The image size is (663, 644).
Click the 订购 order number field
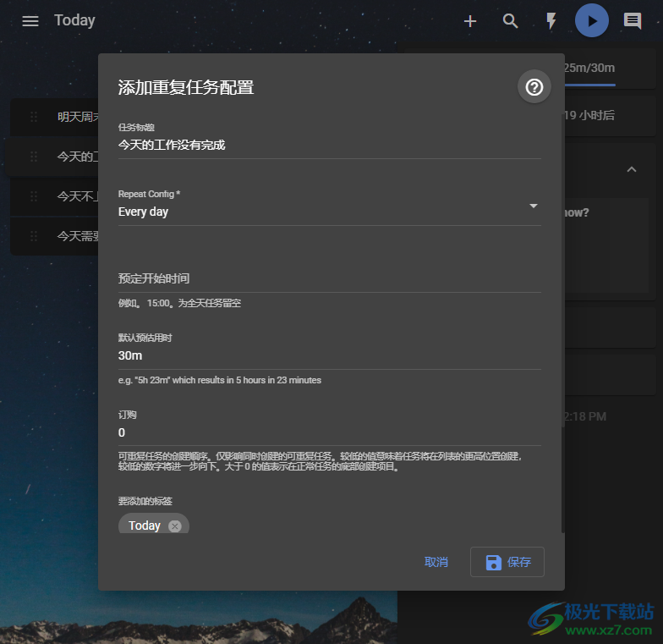click(x=329, y=432)
